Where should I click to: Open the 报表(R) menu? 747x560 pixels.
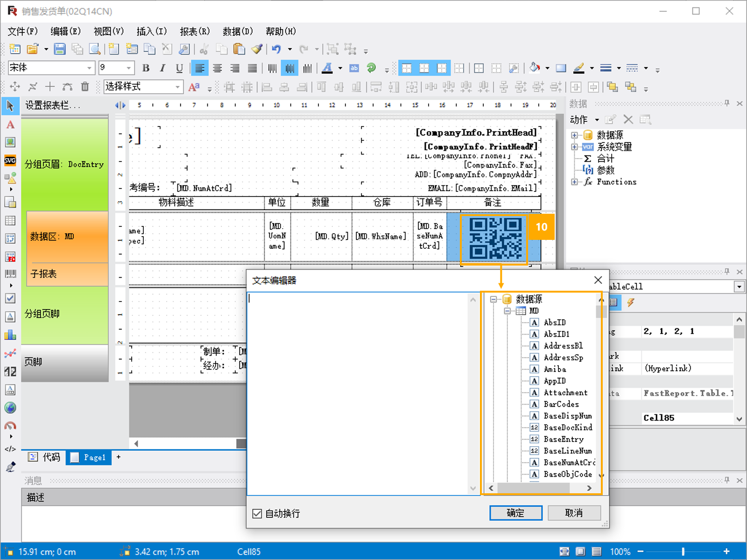pos(195,31)
